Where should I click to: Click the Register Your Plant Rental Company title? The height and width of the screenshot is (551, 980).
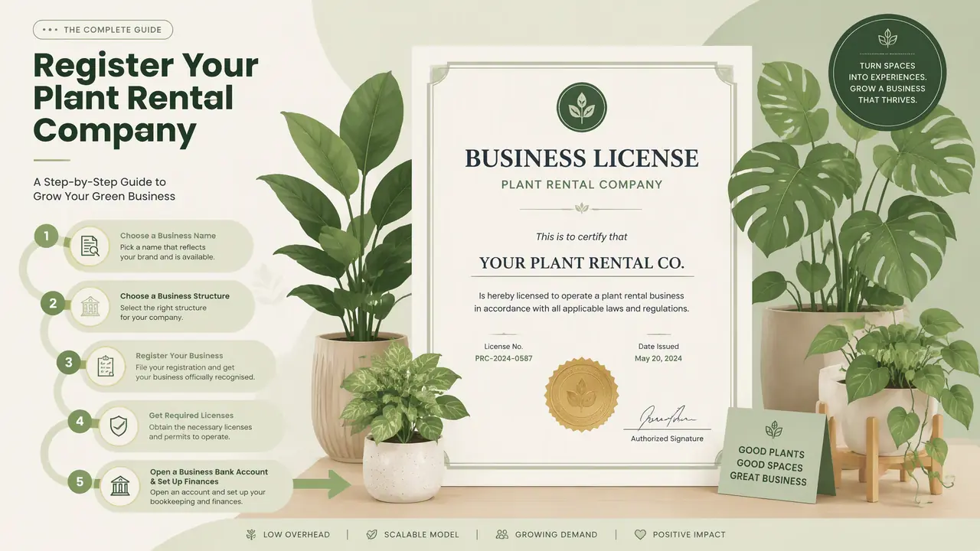pos(146,98)
